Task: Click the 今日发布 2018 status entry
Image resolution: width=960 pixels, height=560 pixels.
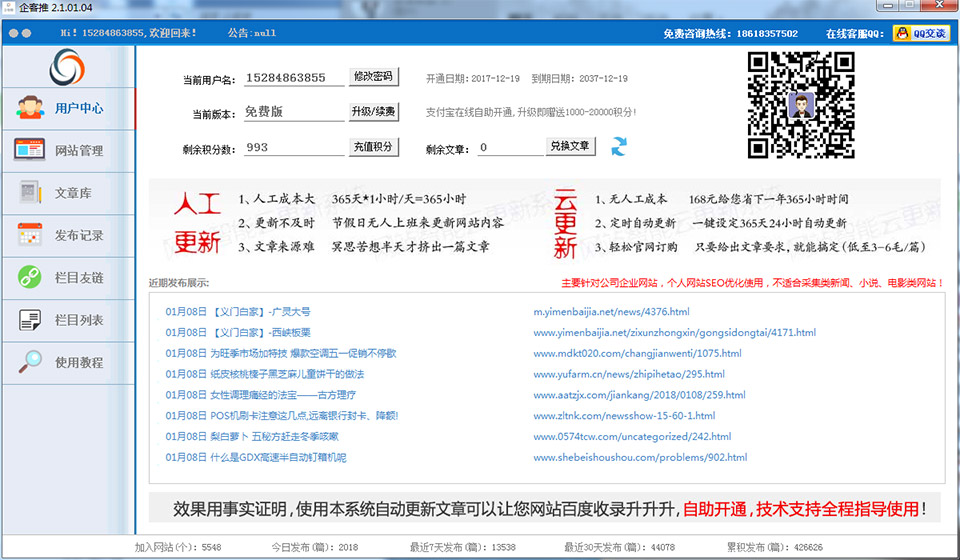Action: click(x=315, y=547)
